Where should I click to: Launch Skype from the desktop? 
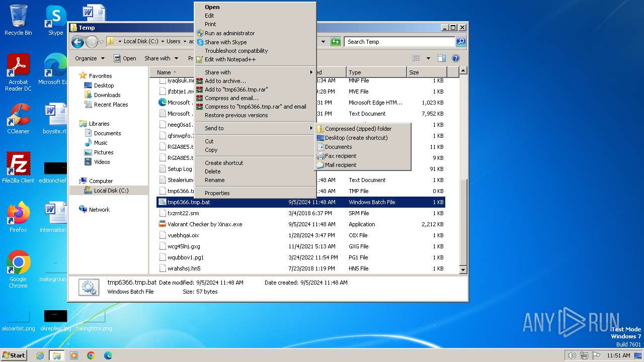[x=55, y=20]
